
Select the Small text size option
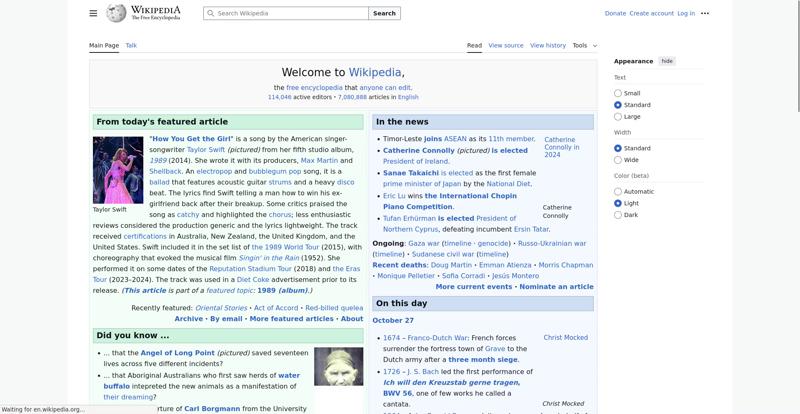[x=618, y=93]
